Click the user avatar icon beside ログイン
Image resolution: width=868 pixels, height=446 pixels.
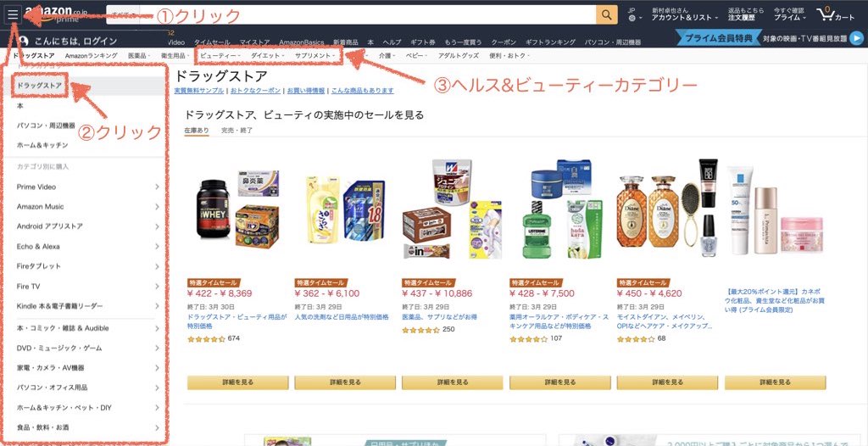[23, 41]
